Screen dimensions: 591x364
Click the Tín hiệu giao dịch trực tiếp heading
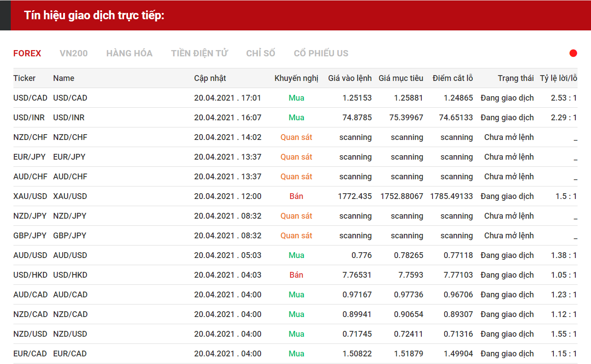(94, 15)
